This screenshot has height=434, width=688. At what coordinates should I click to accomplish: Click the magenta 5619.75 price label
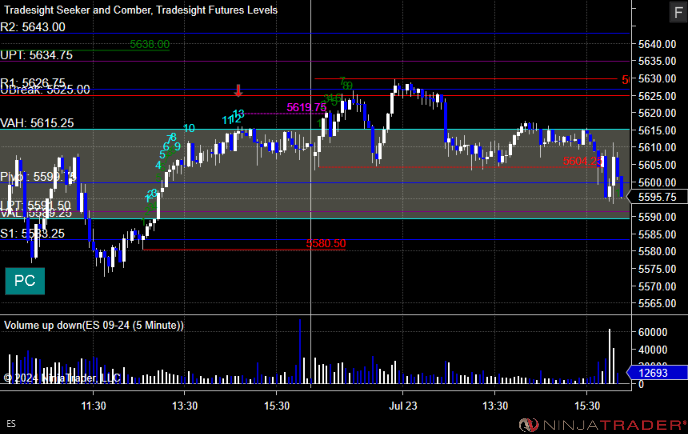coord(306,108)
